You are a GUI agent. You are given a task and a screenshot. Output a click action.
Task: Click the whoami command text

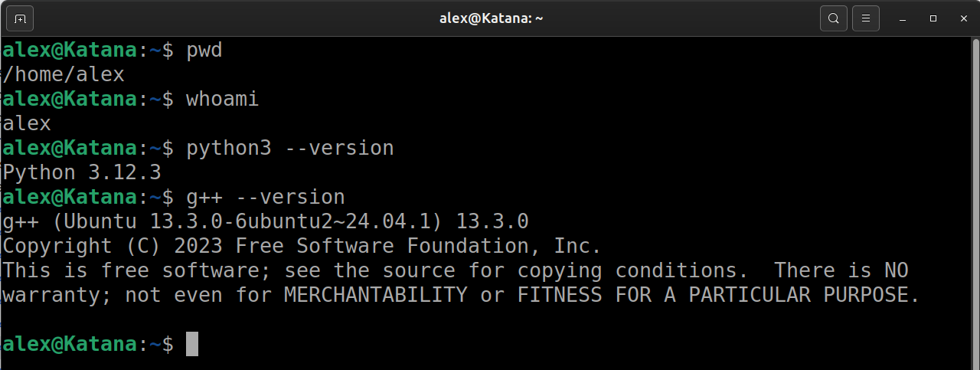(x=223, y=100)
